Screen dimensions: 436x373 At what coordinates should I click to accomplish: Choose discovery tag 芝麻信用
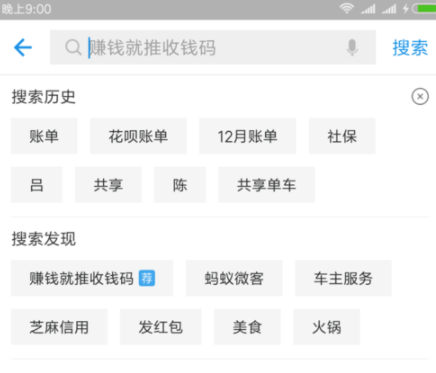point(59,327)
